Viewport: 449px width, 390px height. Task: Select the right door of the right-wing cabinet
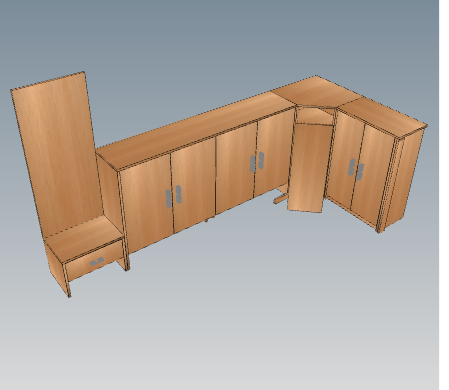(x=372, y=175)
